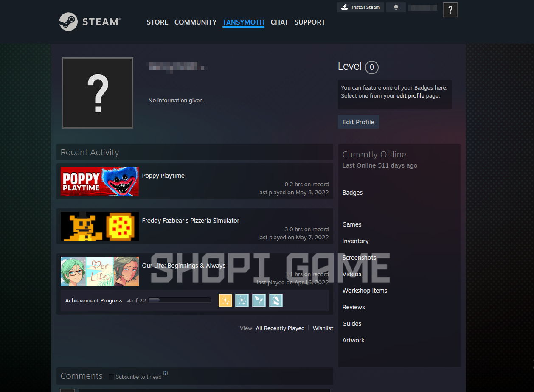Open the account avatar question-mark icon
The width and height of the screenshot is (534, 392).
point(450,10)
